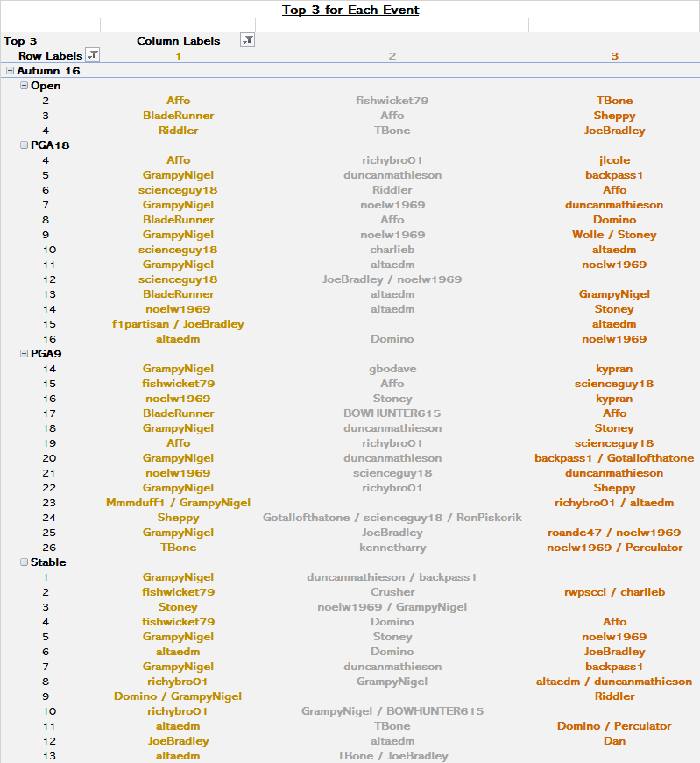Click the 'gbodave' cell in PGA9
Screen dimensions: 700x763
[x=392, y=369]
